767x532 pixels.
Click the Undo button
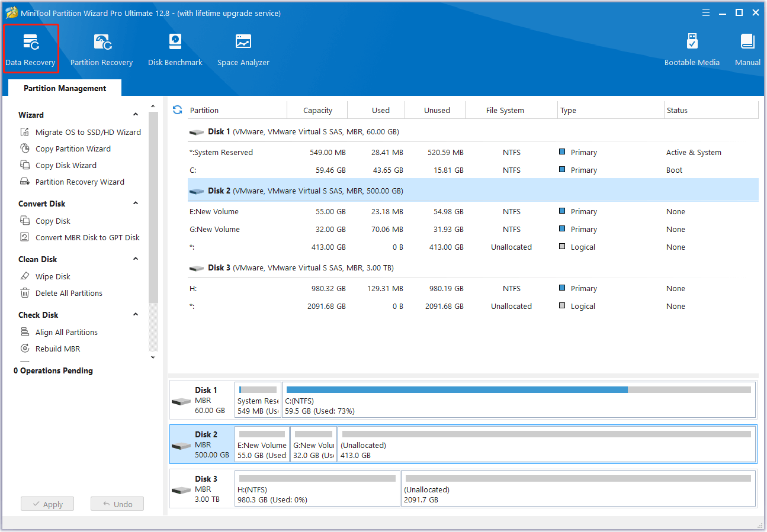click(117, 504)
